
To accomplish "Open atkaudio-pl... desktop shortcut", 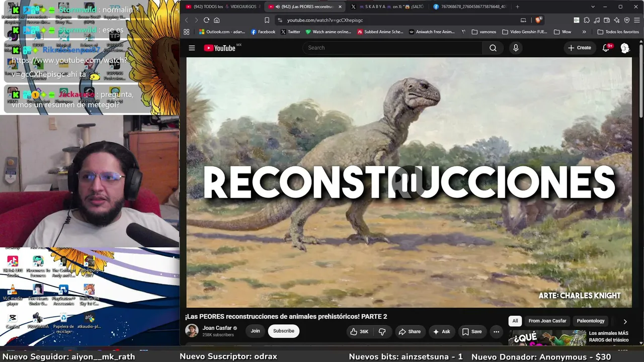I will click(x=89, y=321).
